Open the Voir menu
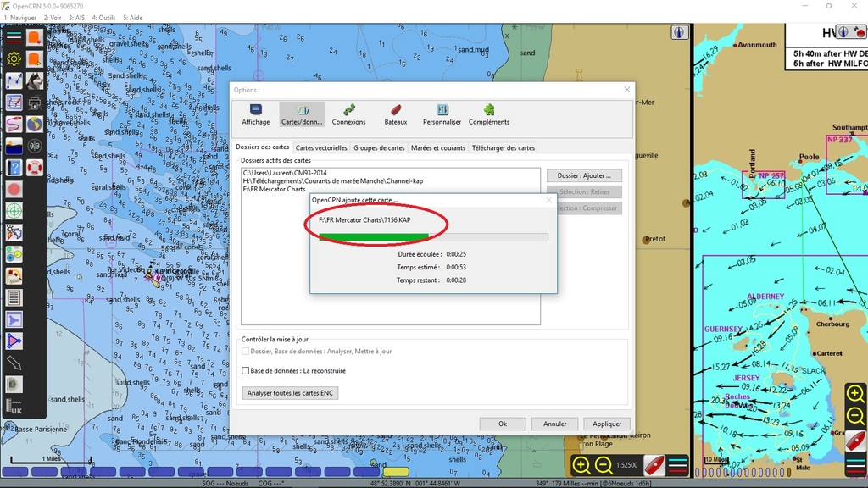Image resolution: width=868 pixels, height=488 pixels. pos(53,18)
